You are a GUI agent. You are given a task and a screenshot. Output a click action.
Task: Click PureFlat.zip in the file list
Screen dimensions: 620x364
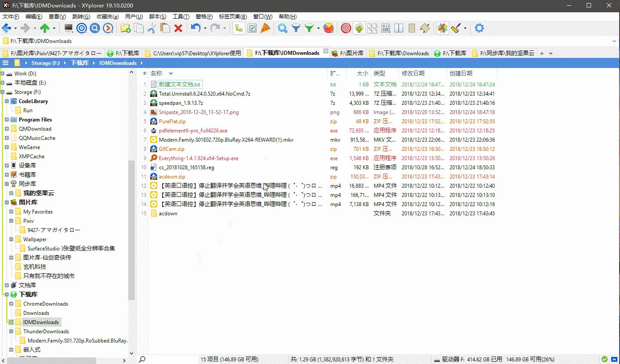pyautogui.click(x=172, y=121)
